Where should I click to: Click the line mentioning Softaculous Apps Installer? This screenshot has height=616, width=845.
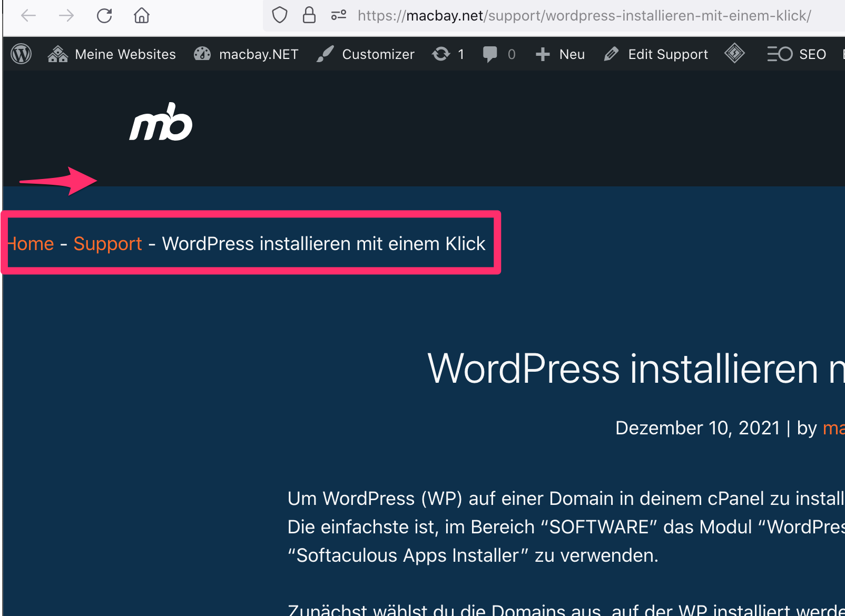pos(473,555)
